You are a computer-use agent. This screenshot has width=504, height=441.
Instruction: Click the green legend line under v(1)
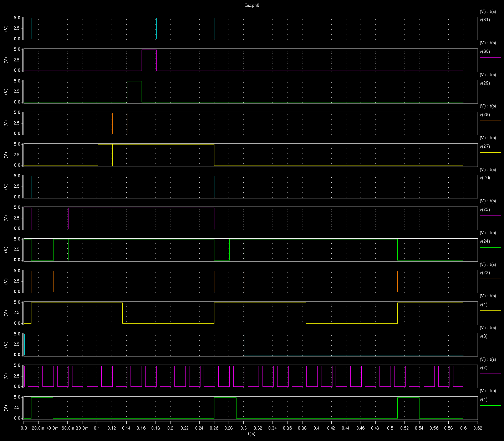(490, 406)
